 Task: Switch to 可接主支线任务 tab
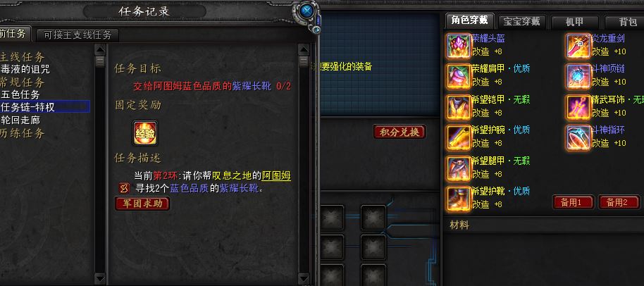click(x=78, y=35)
